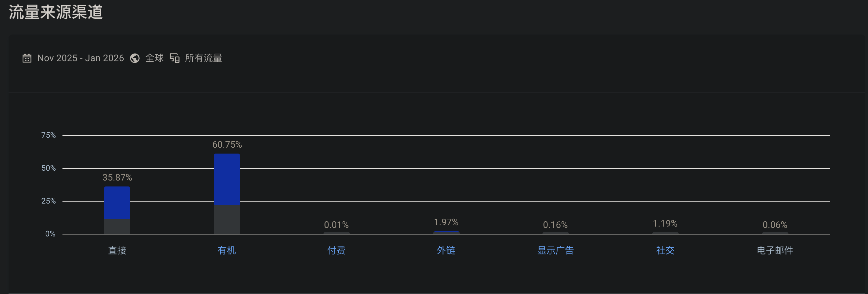868x294 pixels.
Task: Click the 流量来源渠道 heading
Action: [56, 12]
